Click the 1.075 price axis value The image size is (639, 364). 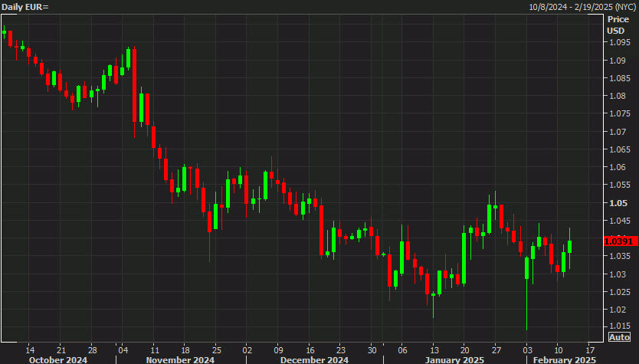click(620, 113)
